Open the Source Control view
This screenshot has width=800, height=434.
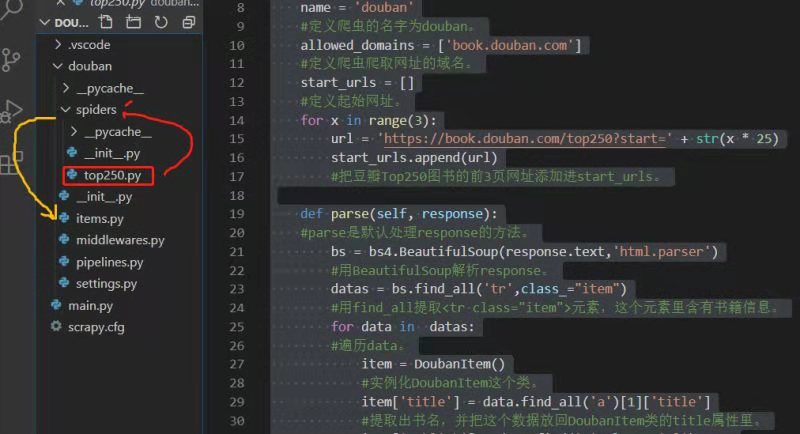10,60
